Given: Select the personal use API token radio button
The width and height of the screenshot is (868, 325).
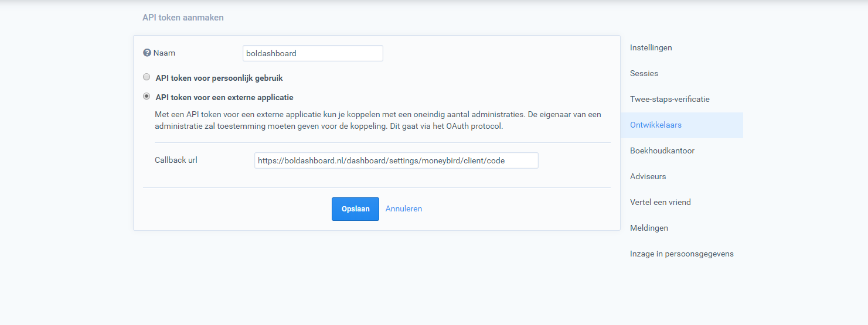Looking at the screenshot, I should point(147,77).
